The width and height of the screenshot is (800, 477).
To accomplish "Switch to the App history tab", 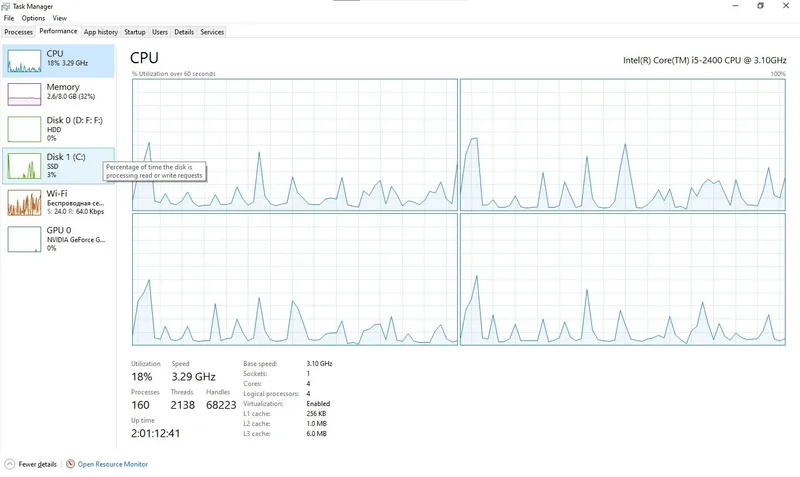I will click(101, 32).
